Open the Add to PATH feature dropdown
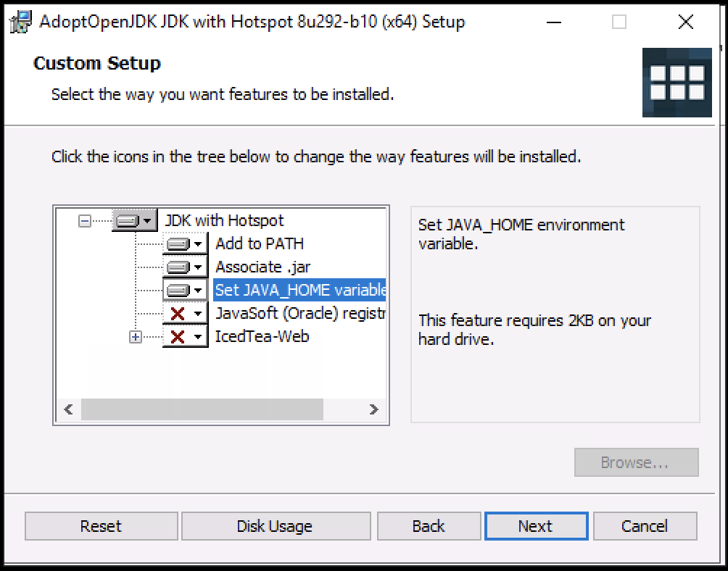Image resolution: width=728 pixels, height=571 pixels. pos(185,243)
